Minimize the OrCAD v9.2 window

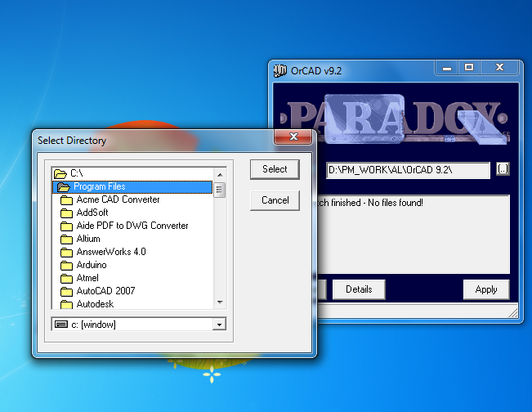pyautogui.click(x=447, y=67)
